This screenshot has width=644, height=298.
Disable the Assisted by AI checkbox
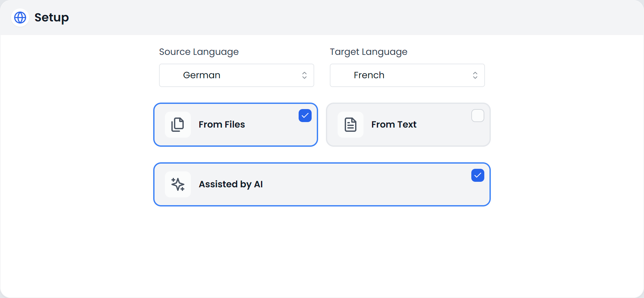tap(477, 175)
